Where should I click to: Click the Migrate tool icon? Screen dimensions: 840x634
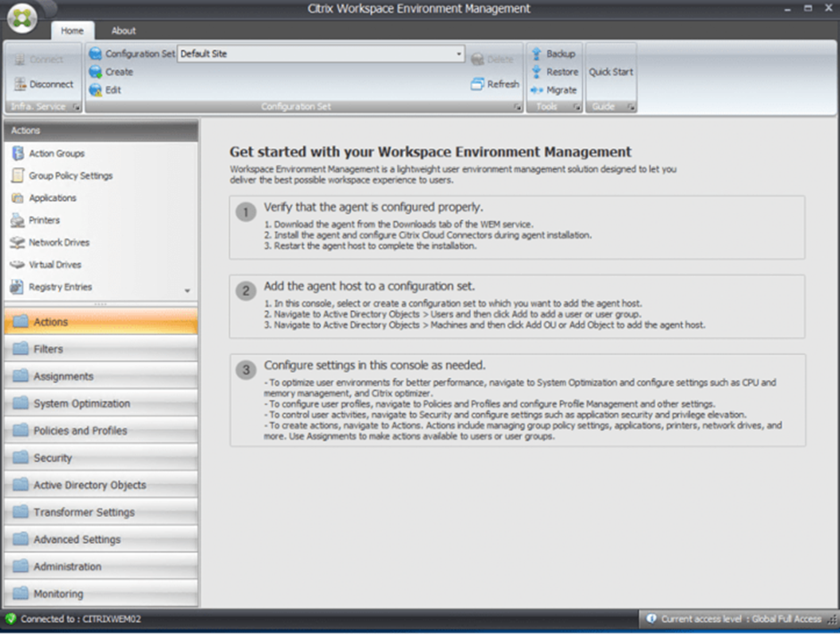[536, 90]
